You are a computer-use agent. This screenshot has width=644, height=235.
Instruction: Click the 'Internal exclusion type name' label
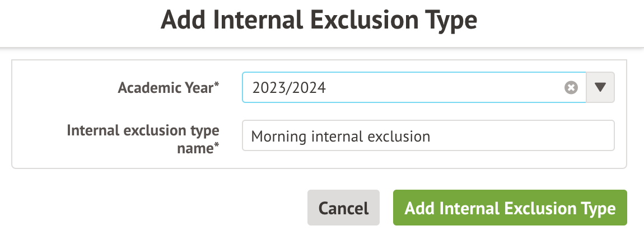pos(143,138)
